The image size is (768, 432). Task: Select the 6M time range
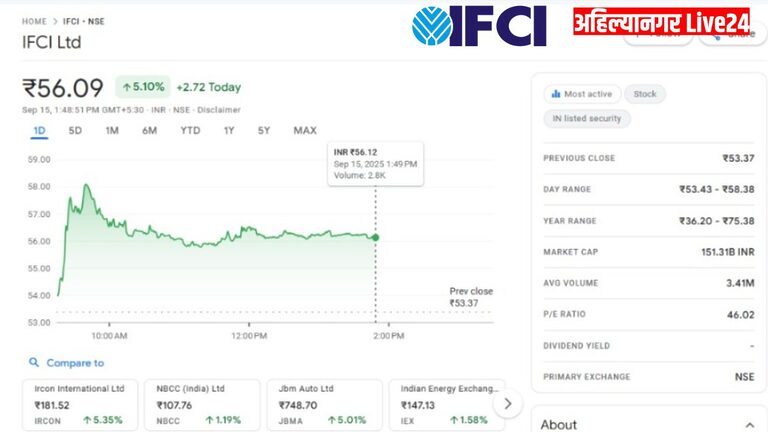(150, 131)
